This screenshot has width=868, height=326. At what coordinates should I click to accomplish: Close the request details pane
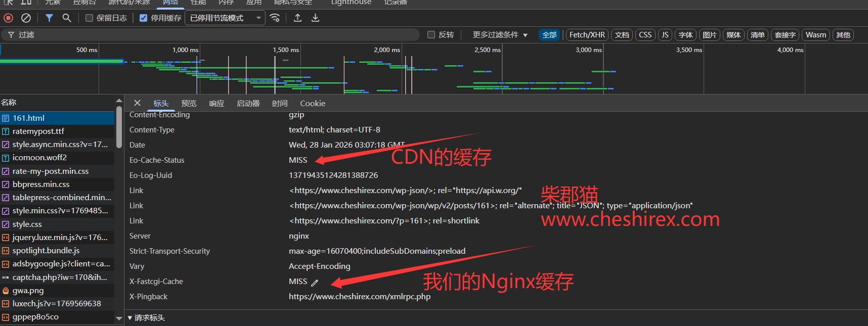tap(137, 103)
